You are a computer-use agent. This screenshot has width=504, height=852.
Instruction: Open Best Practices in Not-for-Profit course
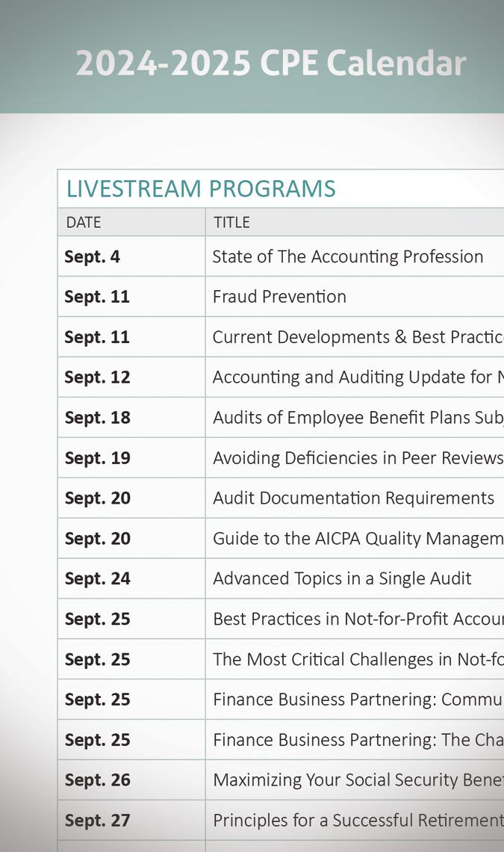click(x=357, y=620)
